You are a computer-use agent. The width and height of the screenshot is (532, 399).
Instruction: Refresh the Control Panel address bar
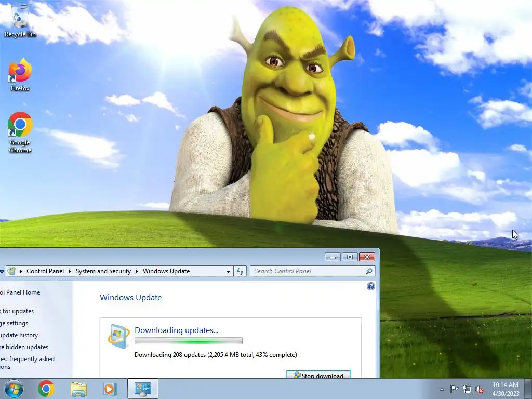tap(240, 271)
